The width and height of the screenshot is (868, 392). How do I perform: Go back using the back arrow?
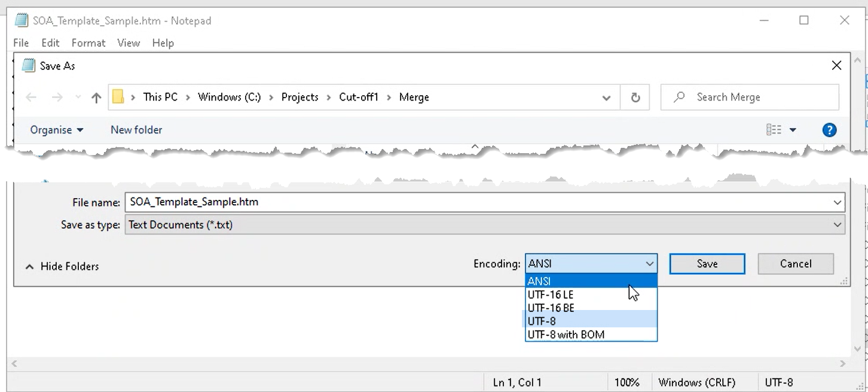31,98
